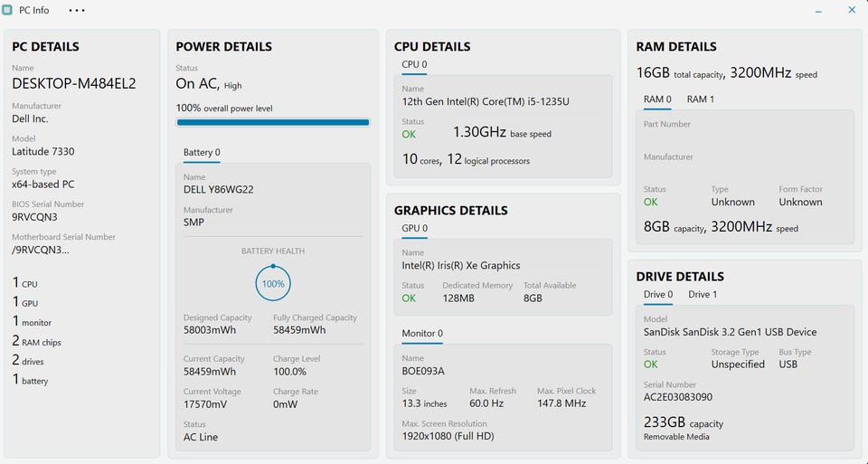Open the RAM 0 tab
The width and height of the screenshot is (868, 464).
[x=657, y=99]
